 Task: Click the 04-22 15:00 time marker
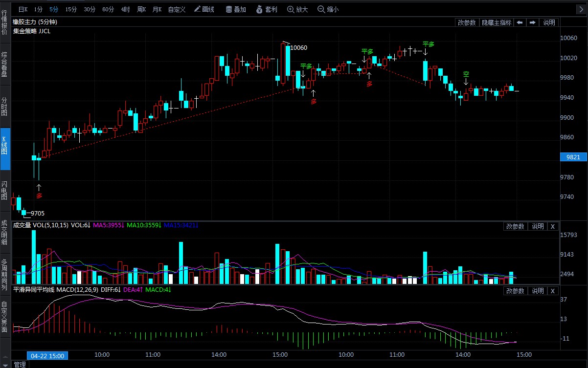point(47,355)
